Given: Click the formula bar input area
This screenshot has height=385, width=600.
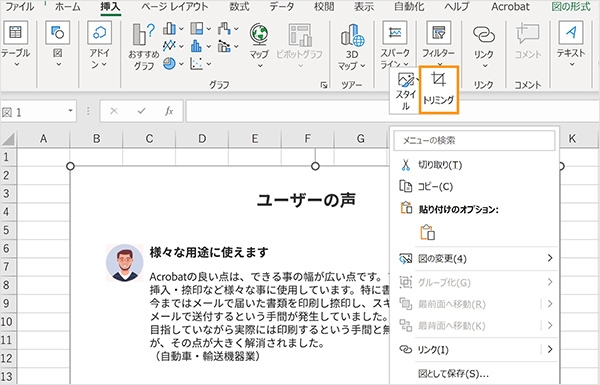Looking at the screenshot, I should coord(392,111).
